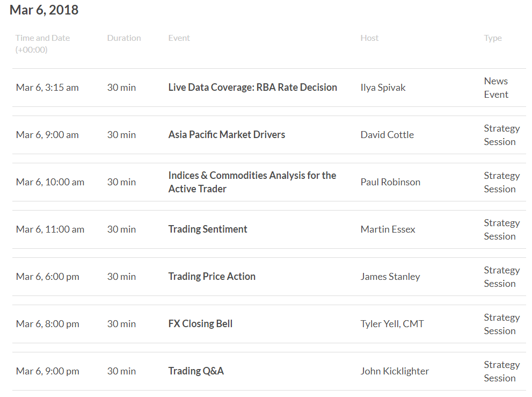Open the Asia Pacific Market Drivers webinar
The height and width of the screenshot is (397, 532).
(227, 135)
